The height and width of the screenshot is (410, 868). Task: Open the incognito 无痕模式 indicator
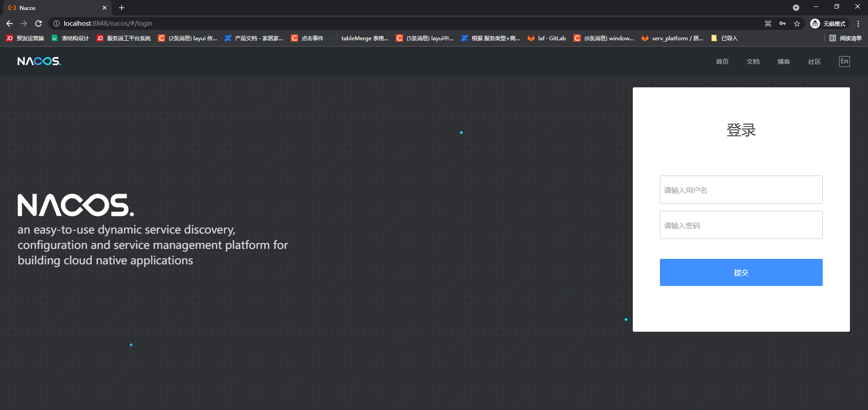[828, 24]
